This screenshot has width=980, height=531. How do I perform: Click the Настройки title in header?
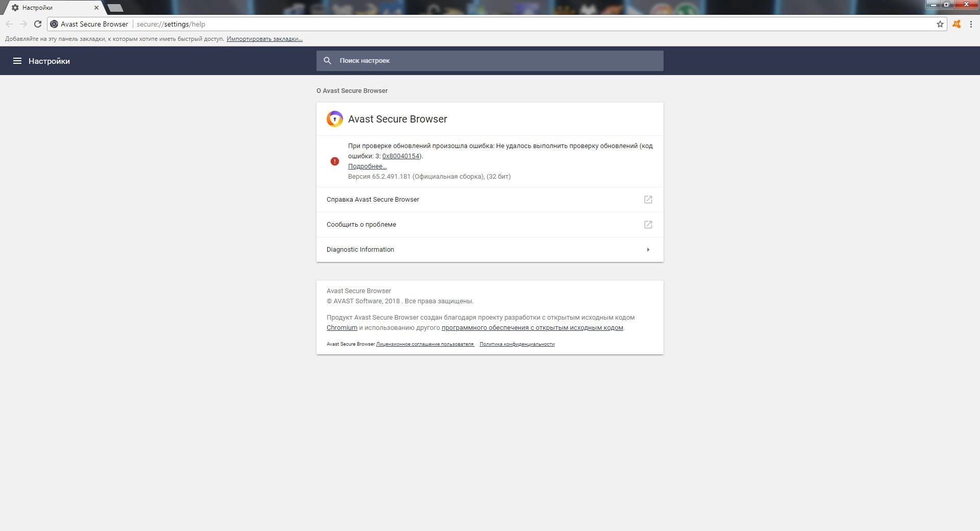pyautogui.click(x=49, y=61)
